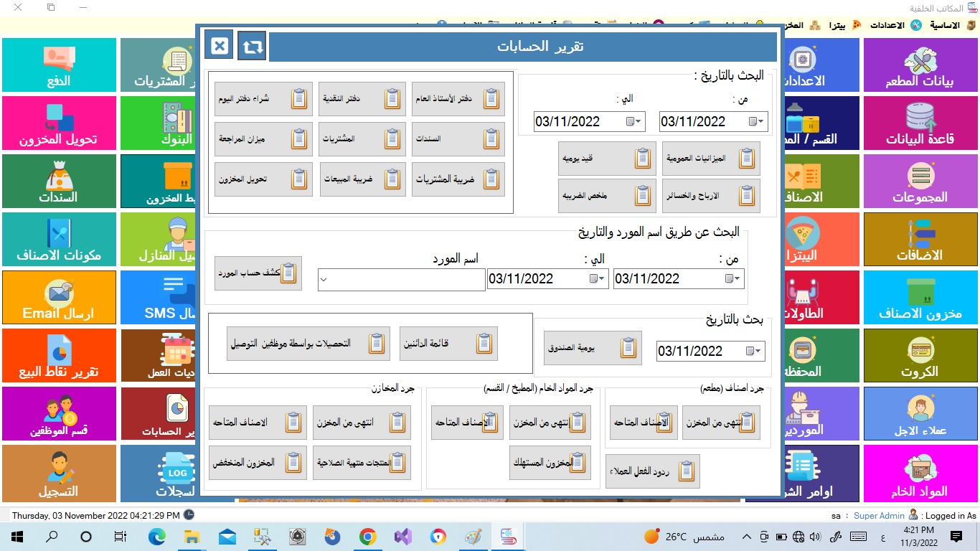This screenshot has width=980, height=551.
Task: Click the ميزان المراجعة report button
Action: (263, 139)
